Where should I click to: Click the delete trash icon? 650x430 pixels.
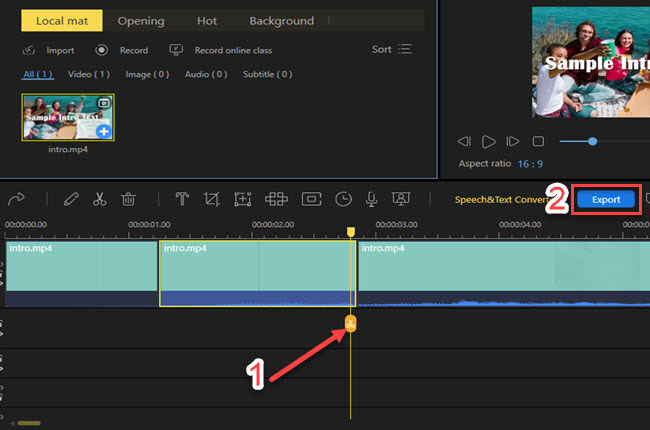tap(128, 199)
